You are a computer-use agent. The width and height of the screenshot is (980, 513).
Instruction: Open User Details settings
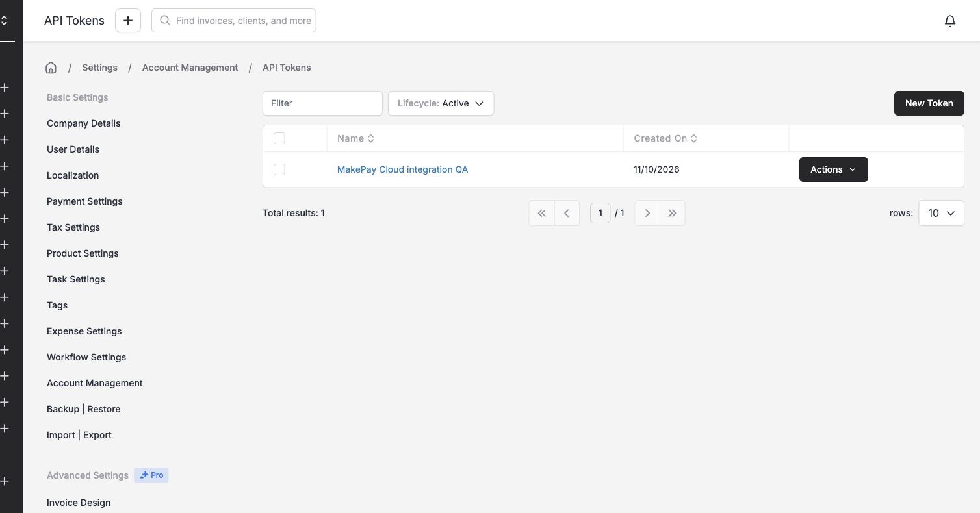pyautogui.click(x=73, y=149)
